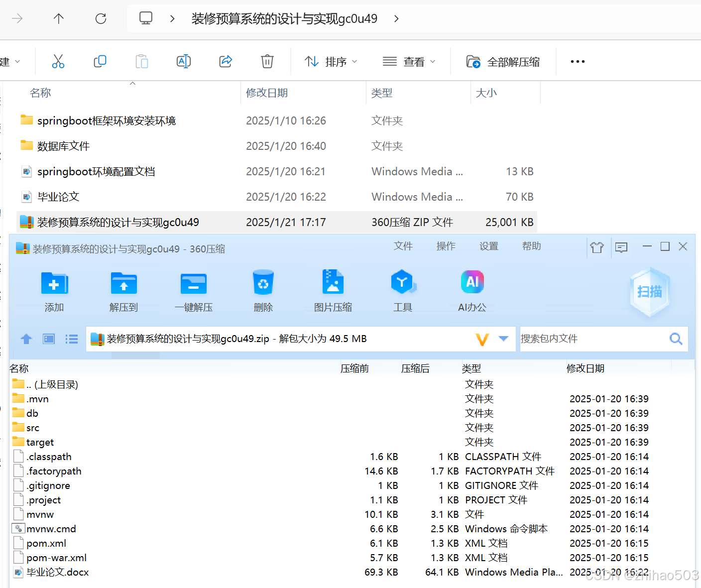Click the Cut scissors icon in Explorer toolbar
The image size is (701, 588).
pyautogui.click(x=58, y=61)
